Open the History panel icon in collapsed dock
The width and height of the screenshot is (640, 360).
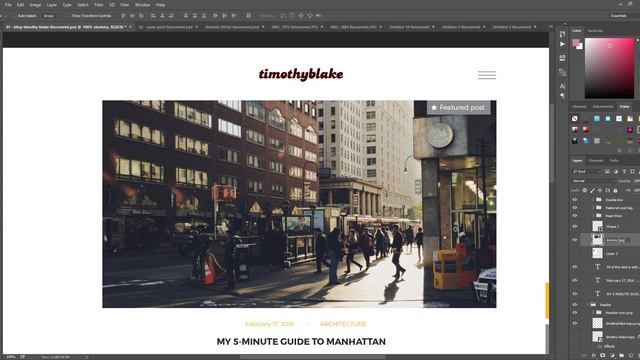point(562,34)
